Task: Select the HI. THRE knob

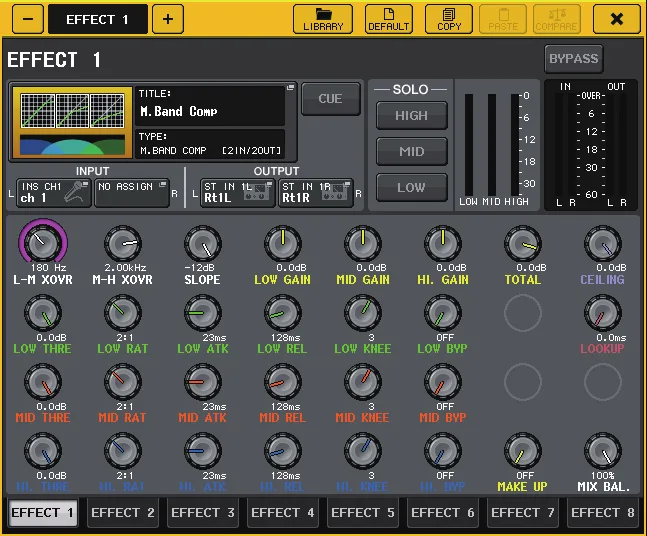Action: tap(43, 451)
